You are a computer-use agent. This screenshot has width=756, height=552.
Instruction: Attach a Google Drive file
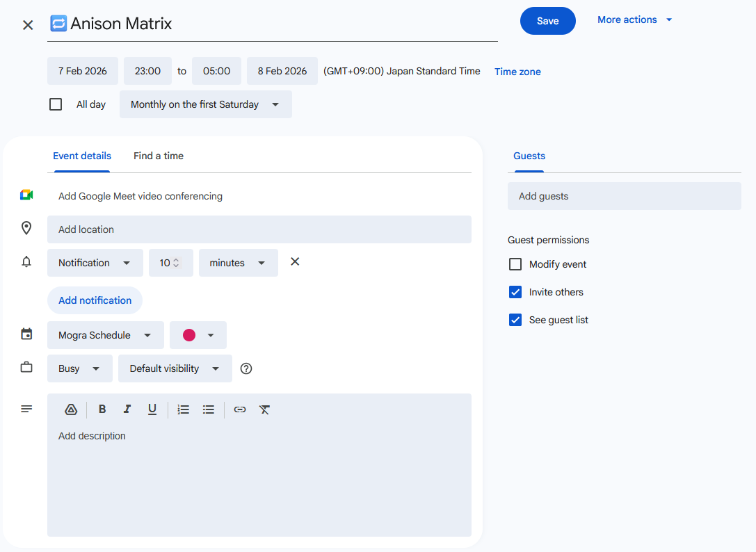coord(71,409)
